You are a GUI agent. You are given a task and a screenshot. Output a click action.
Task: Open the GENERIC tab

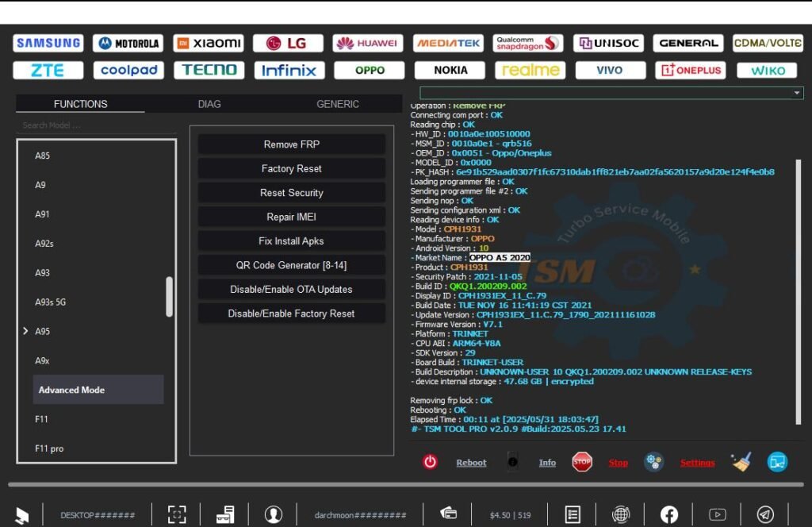(x=338, y=104)
